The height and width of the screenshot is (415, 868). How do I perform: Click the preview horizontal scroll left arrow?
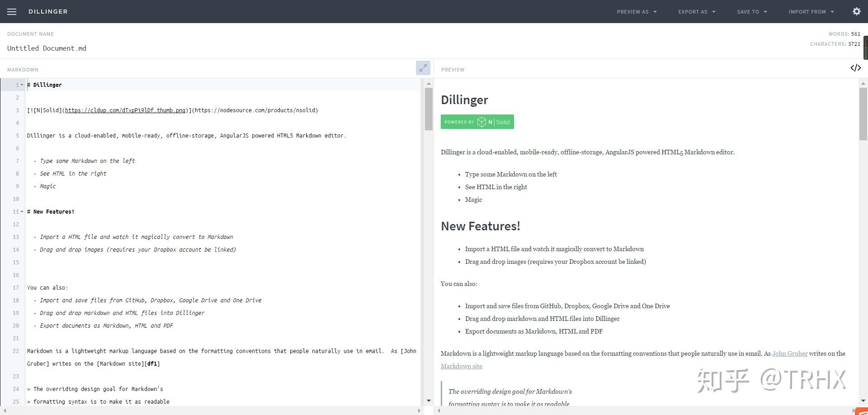(439, 410)
